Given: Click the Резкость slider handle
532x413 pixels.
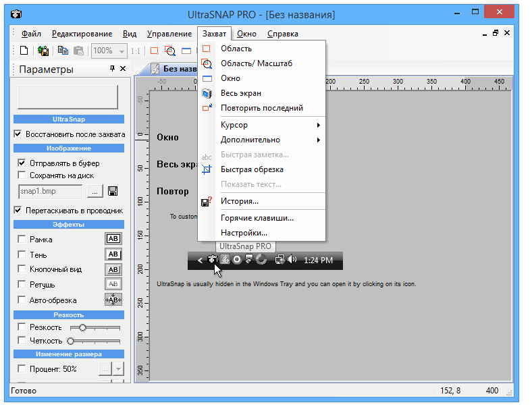Looking at the screenshot, I should [82, 327].
